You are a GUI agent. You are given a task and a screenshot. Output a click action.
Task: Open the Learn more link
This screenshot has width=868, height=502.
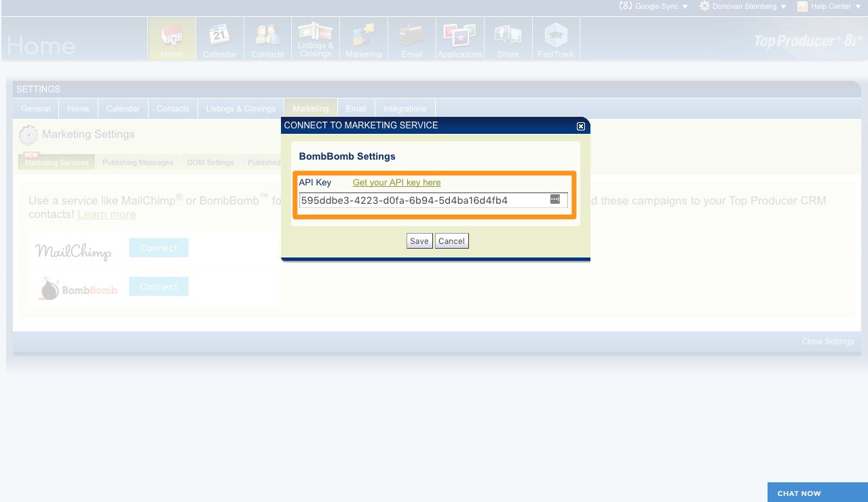[x=107, y=215]
